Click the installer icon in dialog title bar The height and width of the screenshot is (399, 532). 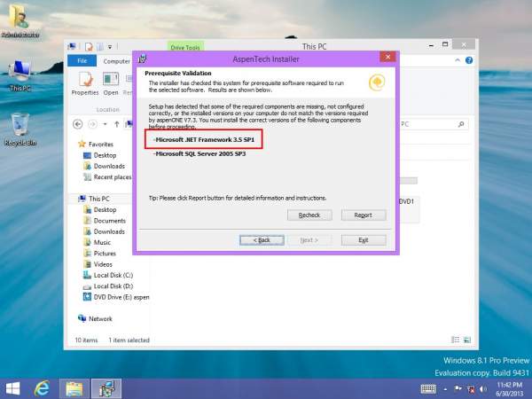pos(143,59)
